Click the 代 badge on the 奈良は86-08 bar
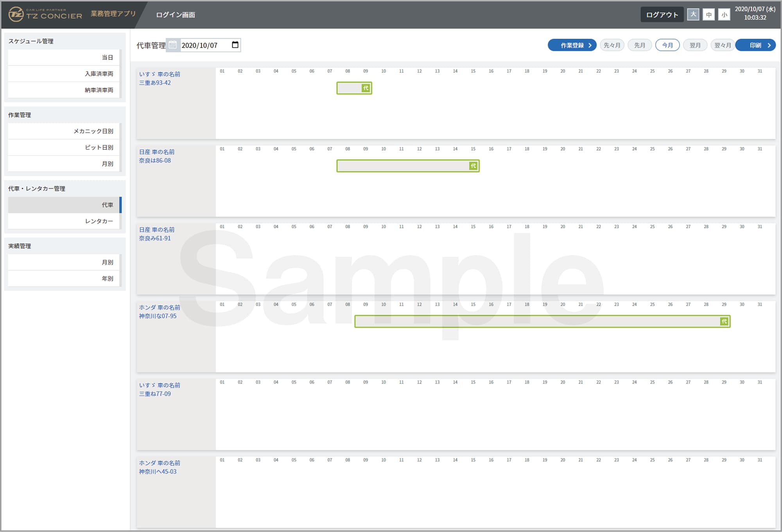Screen dimensions: 782x532 pos(473,166)
